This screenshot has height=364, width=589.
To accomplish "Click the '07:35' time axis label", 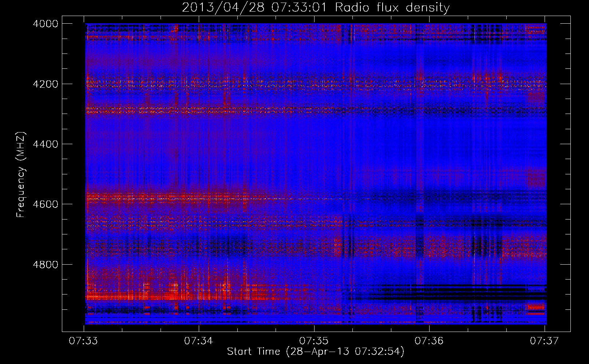I will [314, 341].
